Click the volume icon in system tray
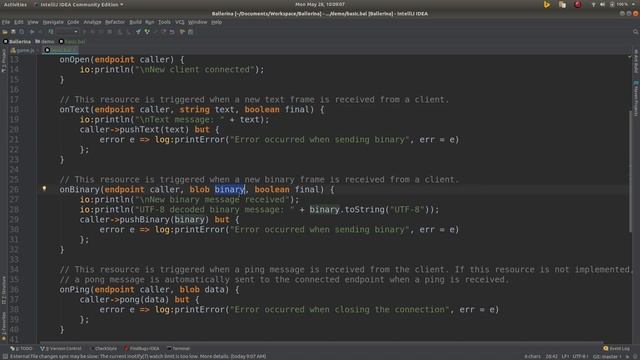The image size is (640, 360). (602, 4)
